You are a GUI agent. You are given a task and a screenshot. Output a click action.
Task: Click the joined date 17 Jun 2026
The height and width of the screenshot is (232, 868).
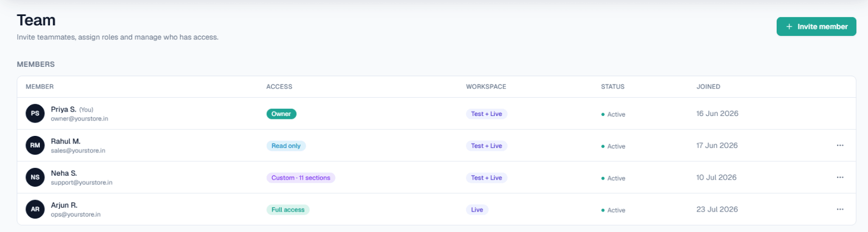point(717,146)
